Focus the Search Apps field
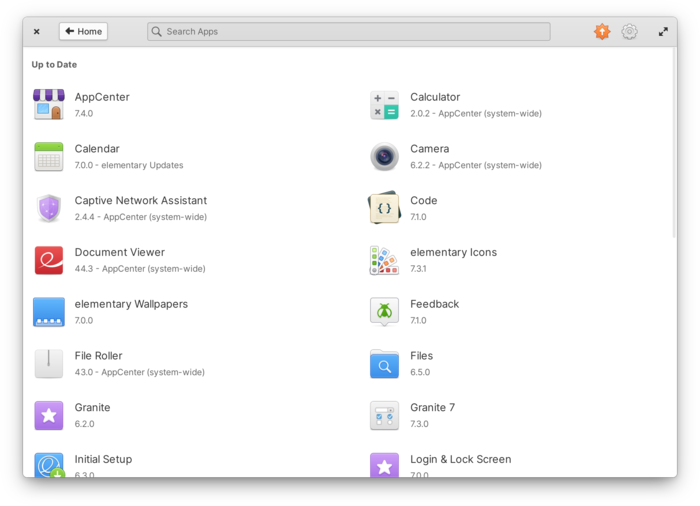 coord(349,31)
